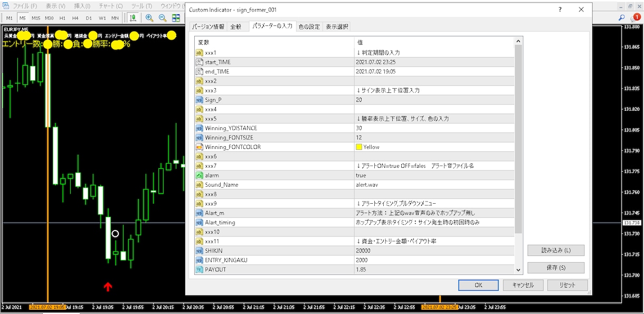
Task: Click the string type icon beside Sound_Name
Action: 199,185
